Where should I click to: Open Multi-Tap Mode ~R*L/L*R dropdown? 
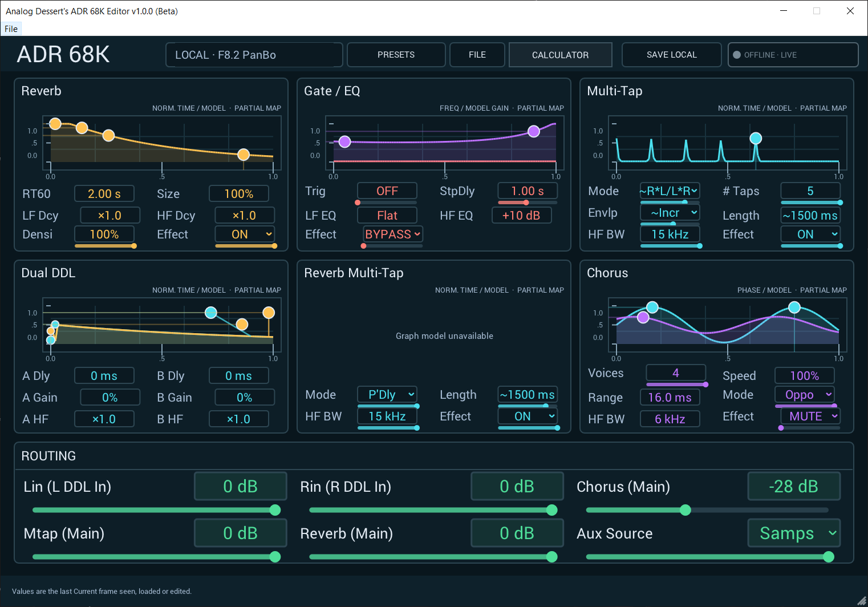point(670,191)
